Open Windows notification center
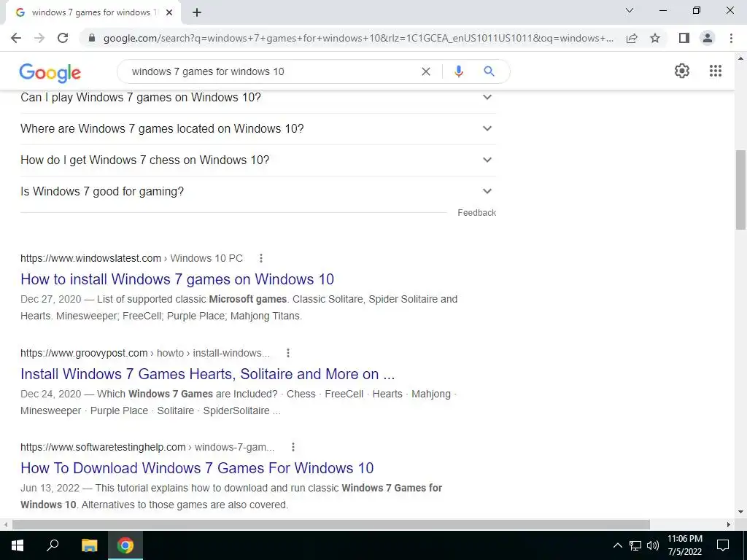The height and width of the screenshot is (560, 747). coord(723,545)
